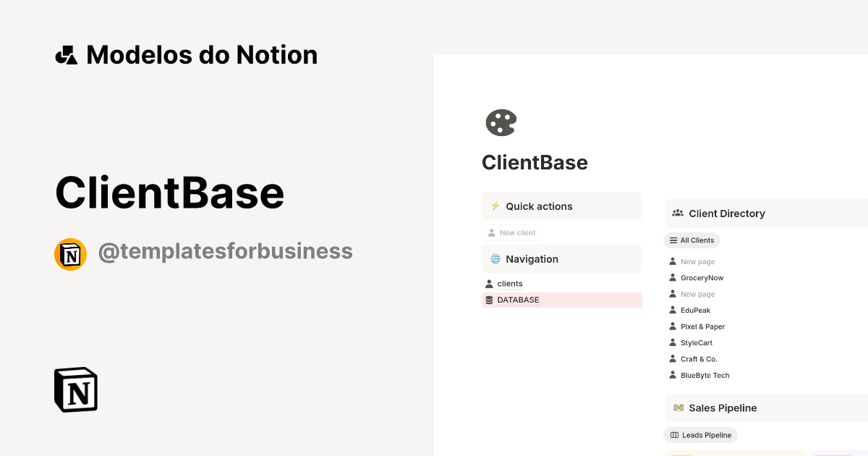Open the EduPeak client page
Viewport: 868px width, 456px height.
click(695, 310)
